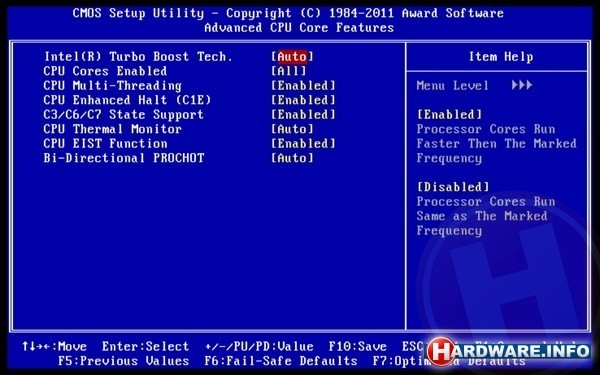Select the CPU Cores Enabled row
The image size is (600, 375).
pyautogui.click(x=105, y=71)
